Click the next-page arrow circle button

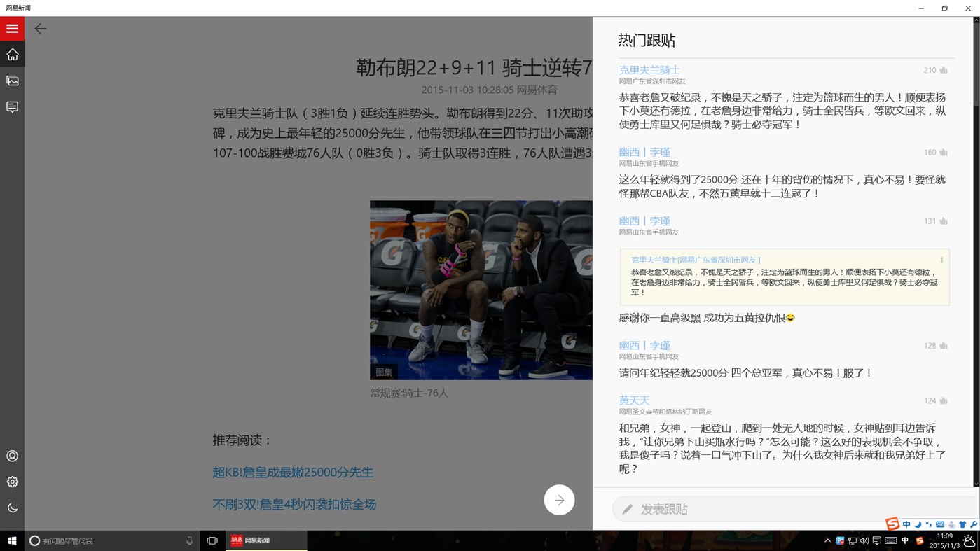click(x=559, y=499)
